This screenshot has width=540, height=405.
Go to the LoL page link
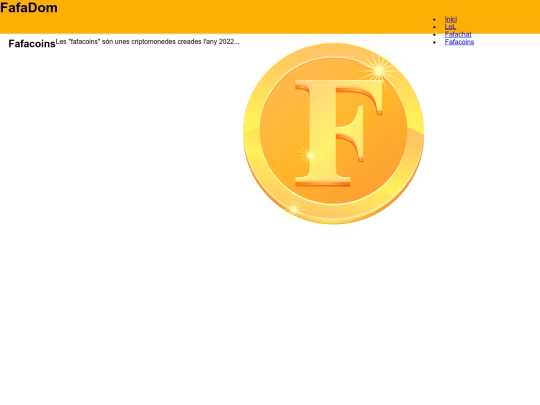450,27
